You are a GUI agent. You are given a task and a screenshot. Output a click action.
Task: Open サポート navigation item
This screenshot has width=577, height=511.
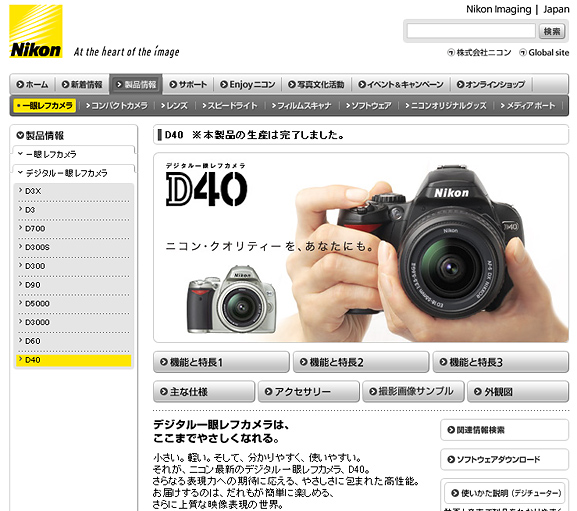[x=188, y=85]
